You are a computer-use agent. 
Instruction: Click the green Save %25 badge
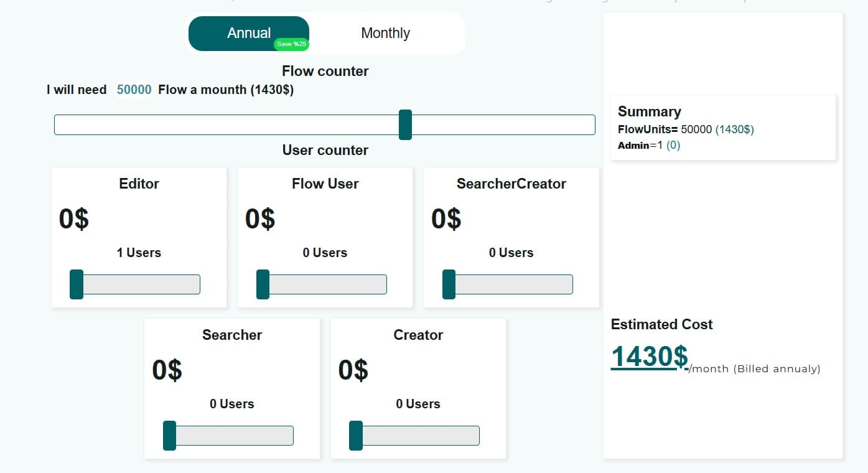291,44
